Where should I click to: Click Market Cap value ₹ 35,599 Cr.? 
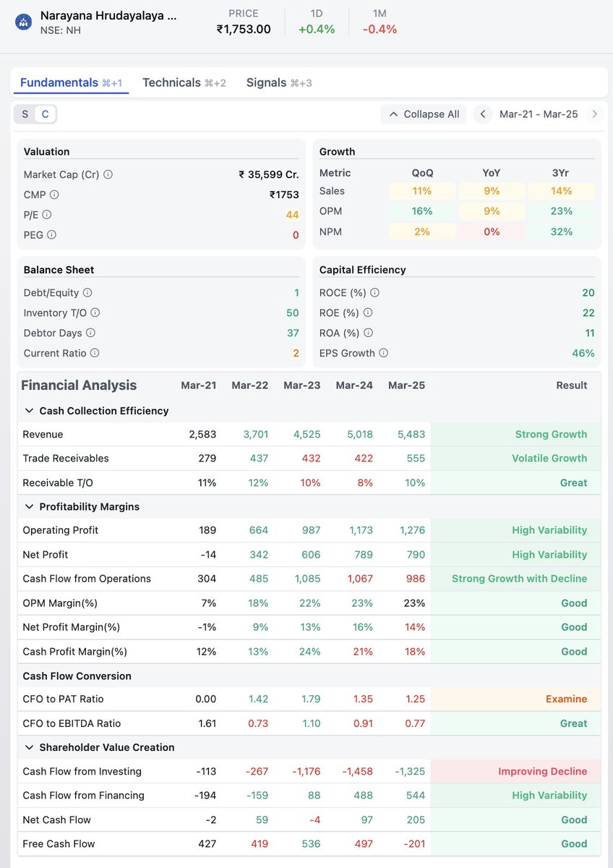(x=269, y=174)
